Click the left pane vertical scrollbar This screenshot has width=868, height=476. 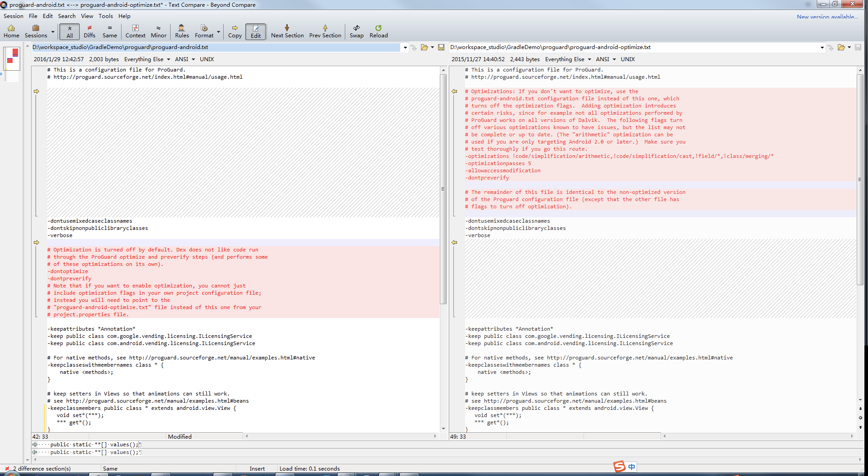click(443, 189)
